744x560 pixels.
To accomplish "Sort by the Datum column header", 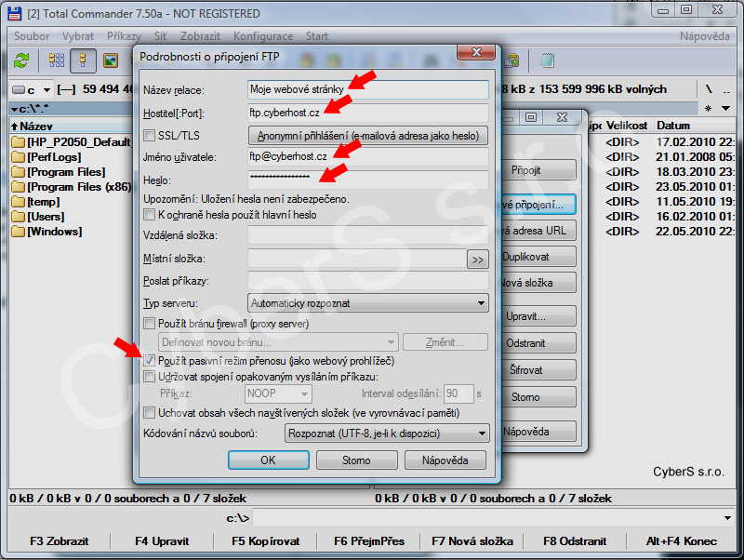I will (696, 126).
